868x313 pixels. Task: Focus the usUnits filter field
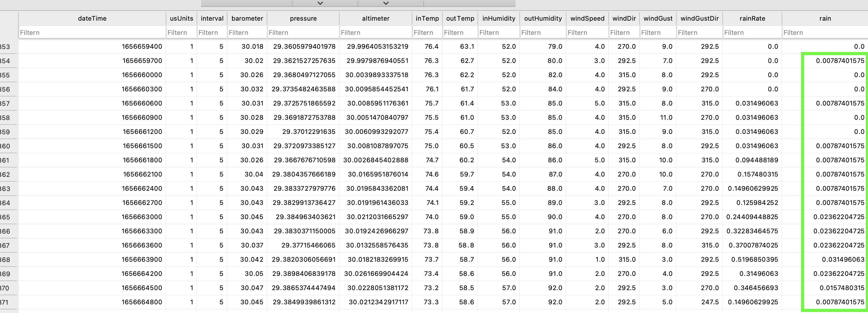(181, 32)
